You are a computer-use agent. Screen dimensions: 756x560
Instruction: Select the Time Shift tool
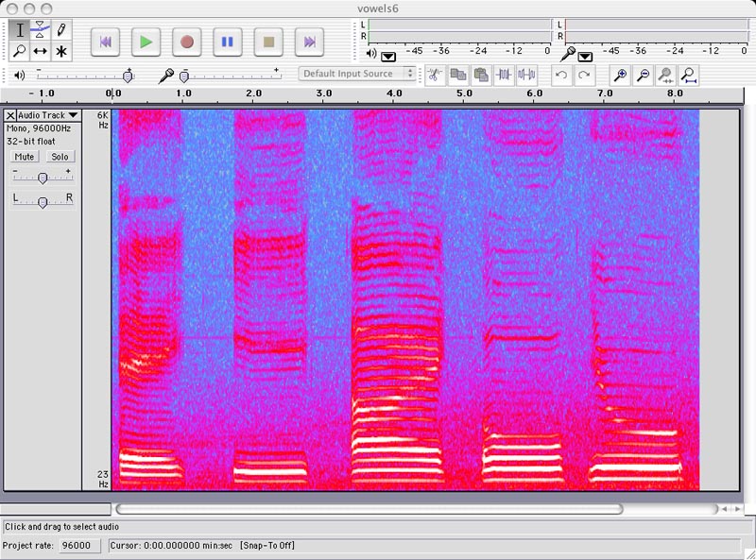(x=41, y=51)
